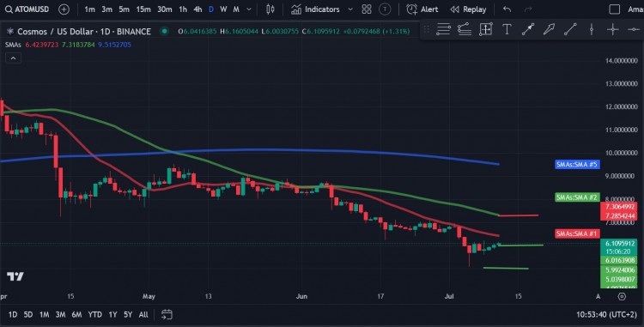The height and width of the screenshot is (327, 644).
Task: Click the red 7.3064992 price label
Action: pos(620,207)
